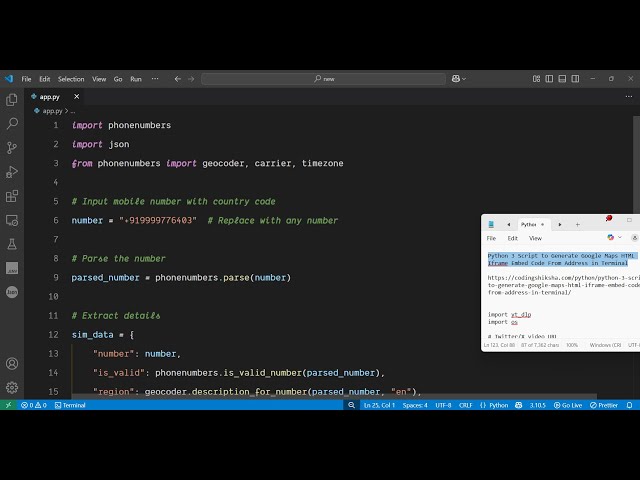Click the VS Code logo in title bar
Viewport: 640px width, 480px height.
point(9,79)
